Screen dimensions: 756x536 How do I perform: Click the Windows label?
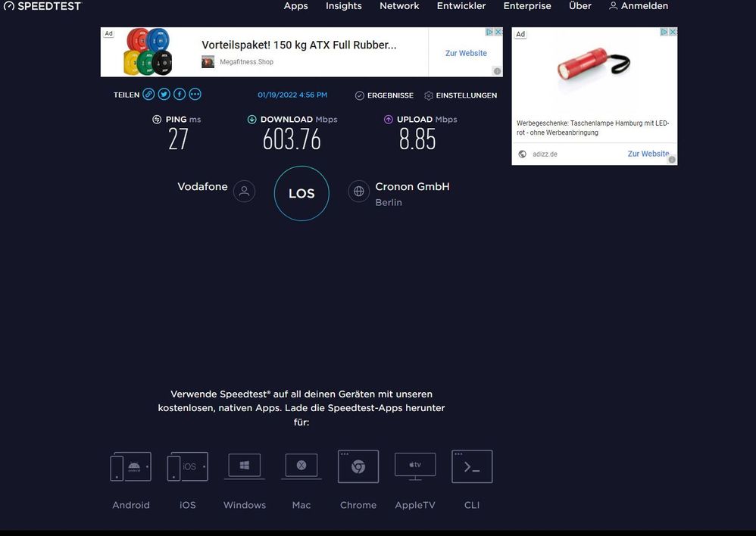point(245,505)
